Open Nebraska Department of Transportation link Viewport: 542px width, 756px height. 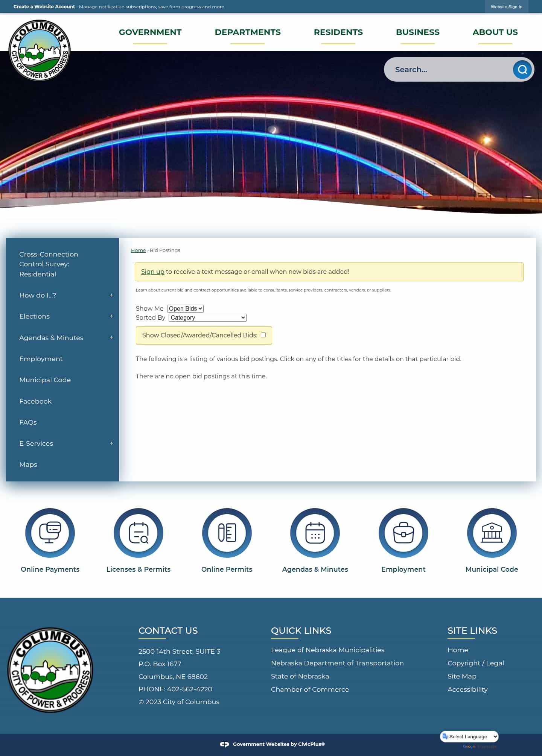337,663
